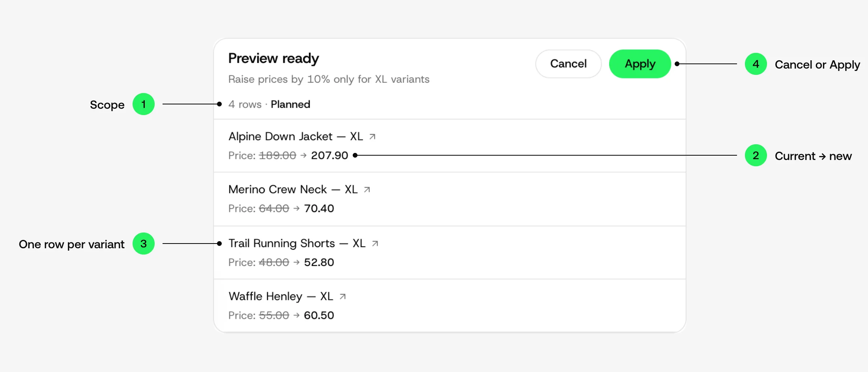Click the green annotation badge number 4
868x372 pixels.
(x=756, y=64)
